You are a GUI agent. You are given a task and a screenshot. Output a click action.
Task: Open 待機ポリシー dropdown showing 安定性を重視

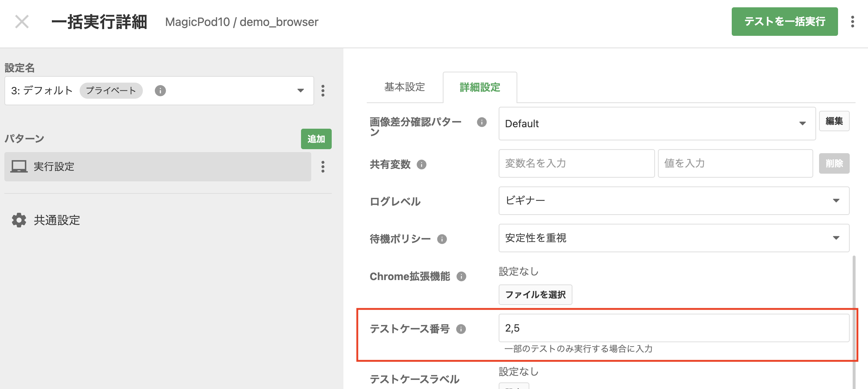point(674,238)
